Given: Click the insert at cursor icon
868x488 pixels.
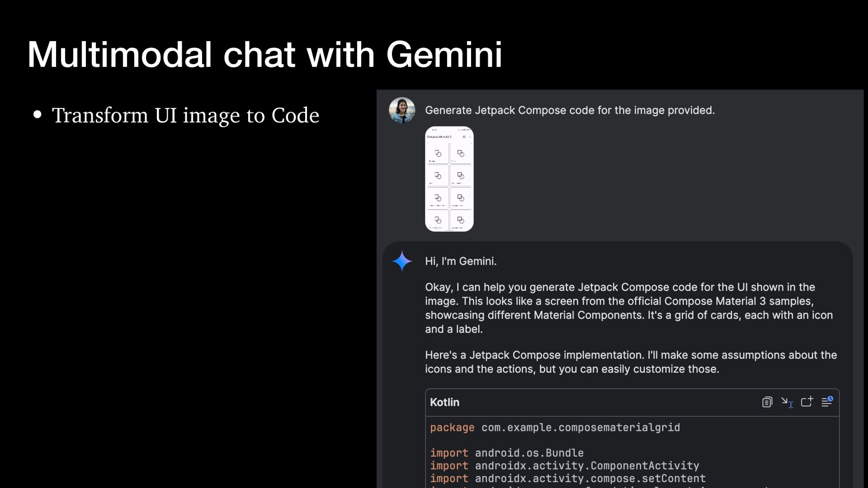Looking at the screenshot, I should click(787, 402).
